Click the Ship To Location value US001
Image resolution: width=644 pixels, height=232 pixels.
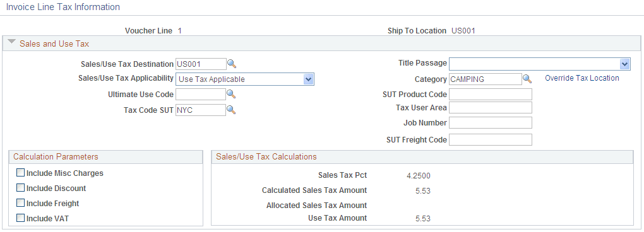463,31
